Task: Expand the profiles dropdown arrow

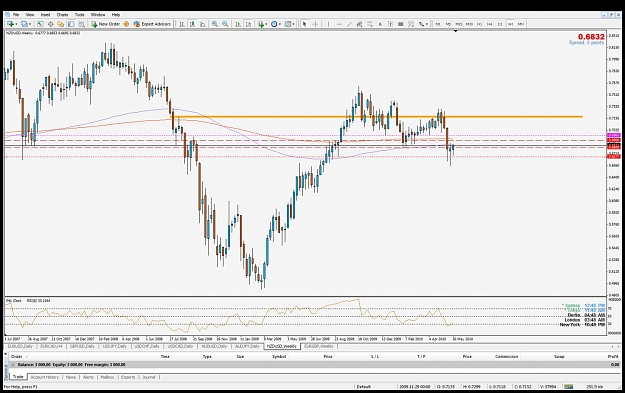Action: 30,24
